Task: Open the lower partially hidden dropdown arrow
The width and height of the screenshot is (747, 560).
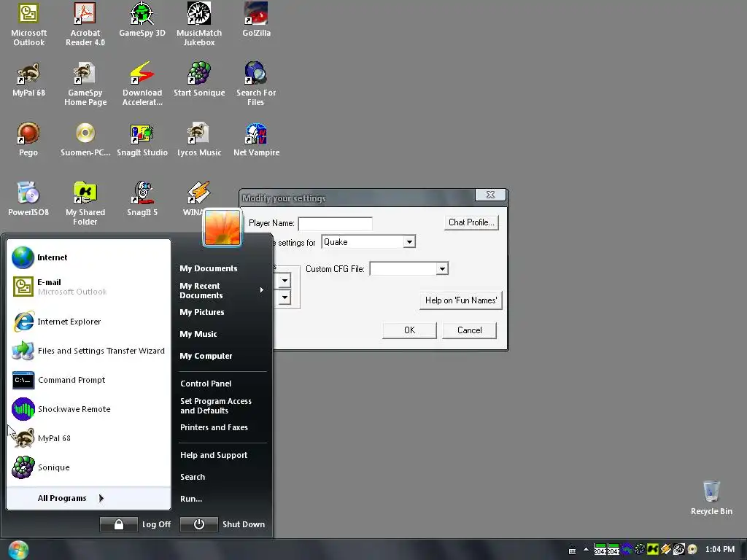Action: [285, 297]
